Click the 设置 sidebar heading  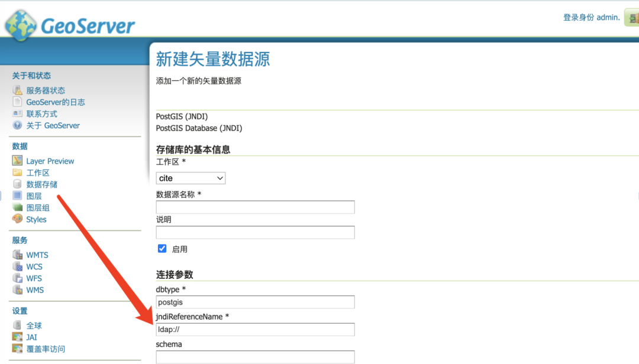(20, 311)
